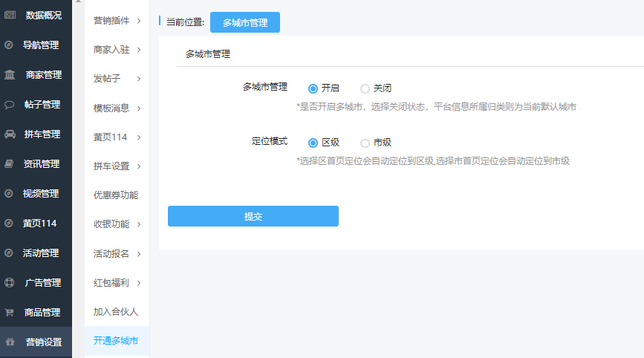Open 优惠券功能 submenu item
This screenshot has width=644, height=358.
tap(116, 195)
